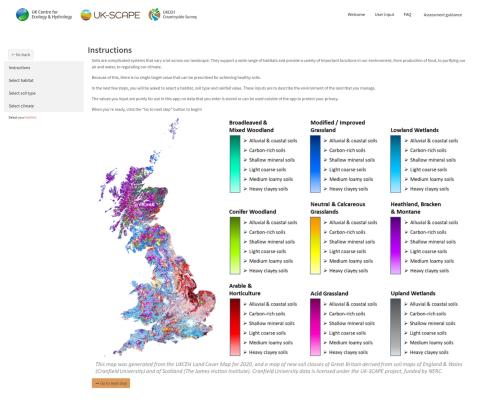Viewport: 480px width, 408px height.
Task: Click the 'Modified / Improved Grassland' legend heading
Action: [338, 126]
